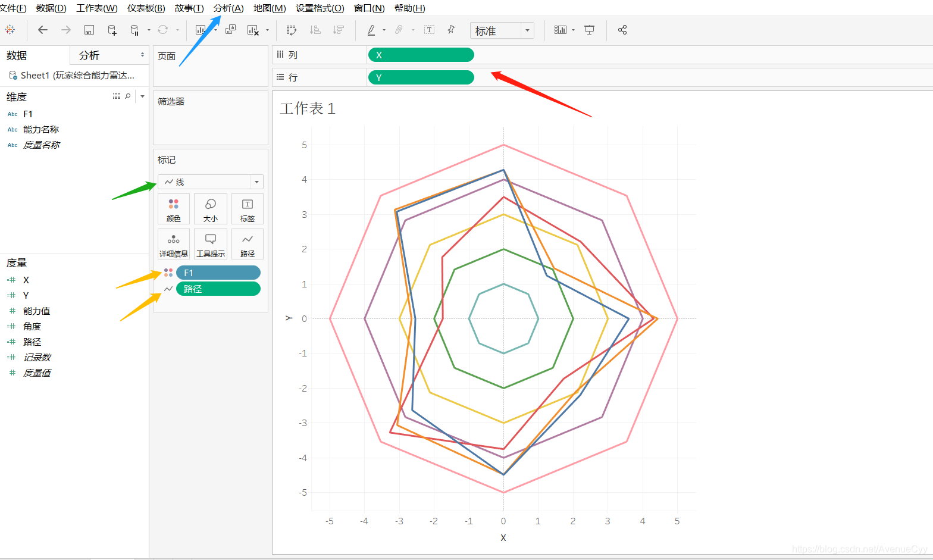
Task: Open the 仪表板(B) menu
Action: click(x=146, y=8)
